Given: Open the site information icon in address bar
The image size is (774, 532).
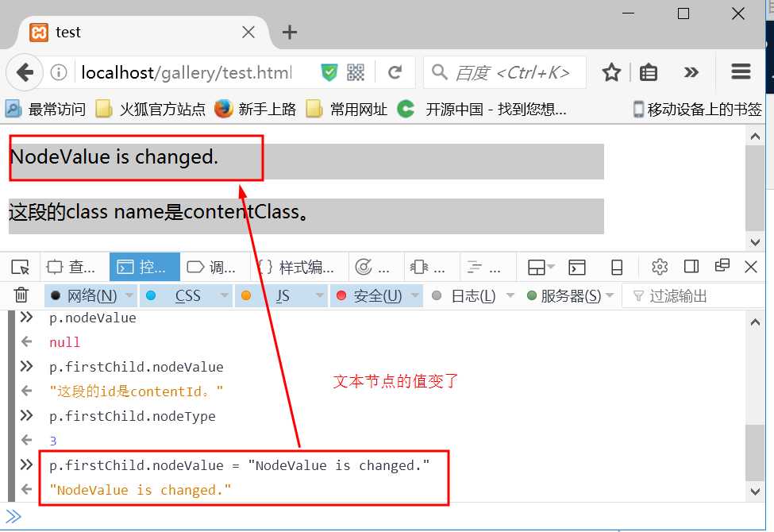Looking at the screenshot, I should (x=58, y=72).
